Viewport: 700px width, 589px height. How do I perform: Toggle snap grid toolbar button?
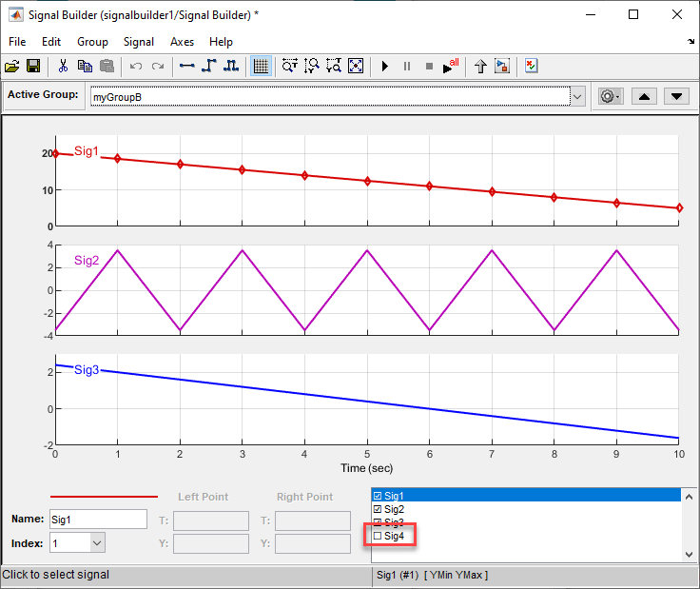pos(261,67)
